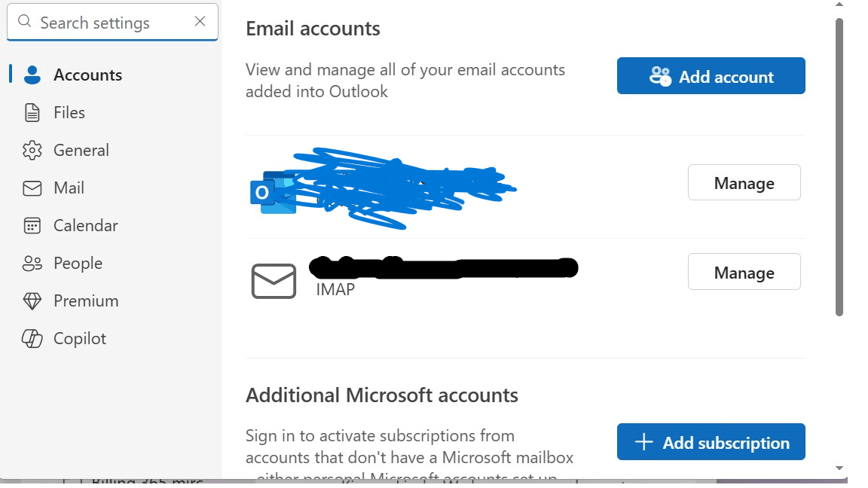Switch to the Accounts settings tab

(87, 75)
